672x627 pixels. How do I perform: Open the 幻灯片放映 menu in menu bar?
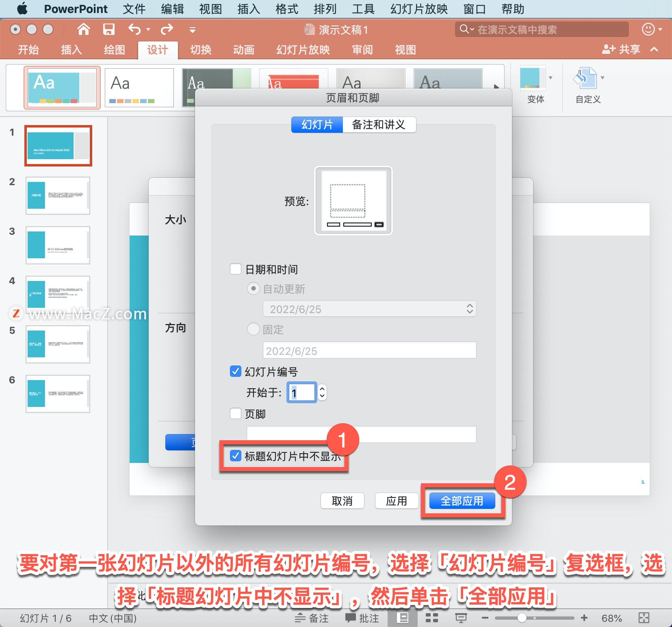(x=419, y=9)
